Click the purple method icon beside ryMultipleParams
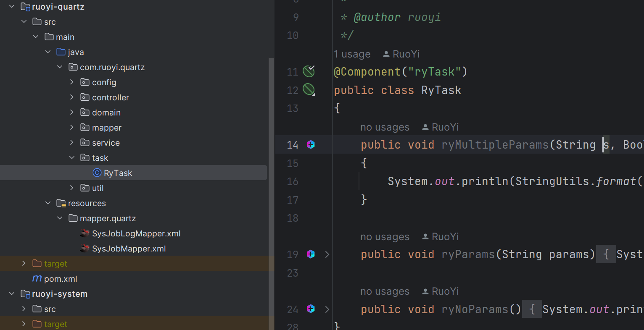This screenshot has width=644, height=330. pyautogui.click(x=310, y=144)
